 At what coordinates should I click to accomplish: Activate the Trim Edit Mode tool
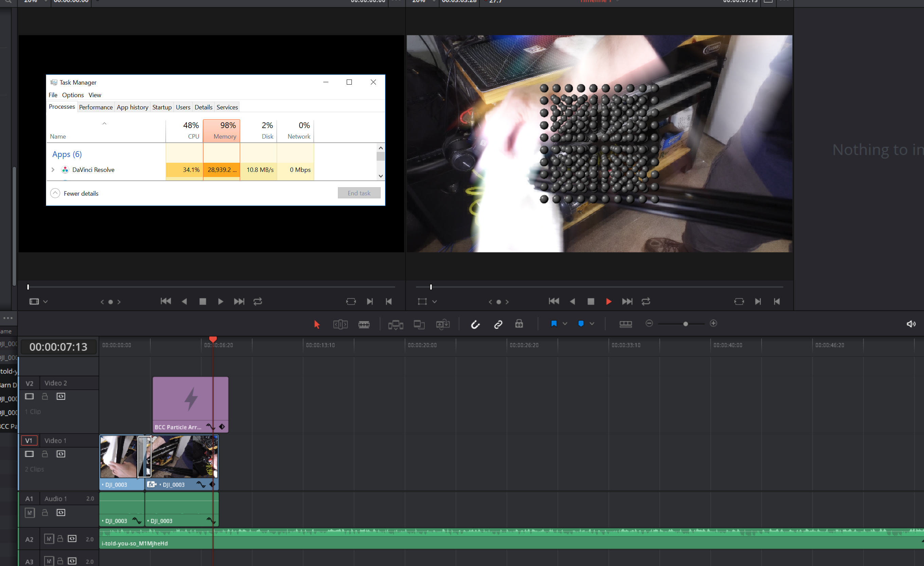click(x=341, y=324)
